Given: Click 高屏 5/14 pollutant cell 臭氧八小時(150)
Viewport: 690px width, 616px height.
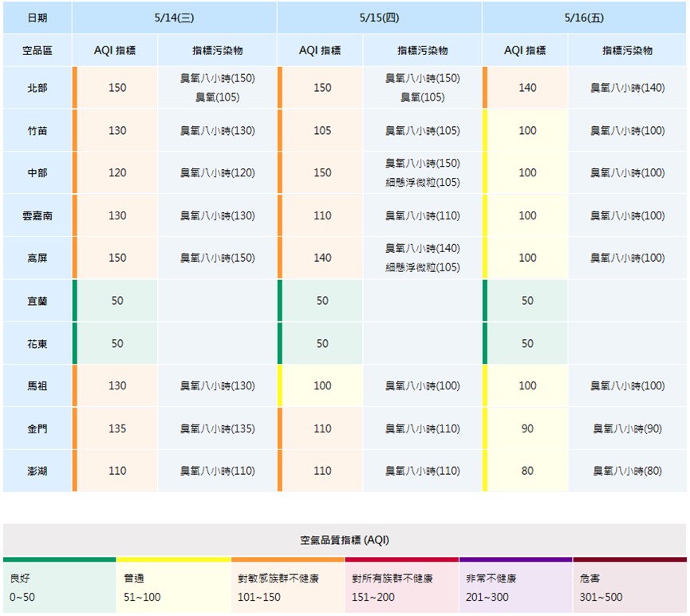Looking at the screenshot, I should click(218, 258).
